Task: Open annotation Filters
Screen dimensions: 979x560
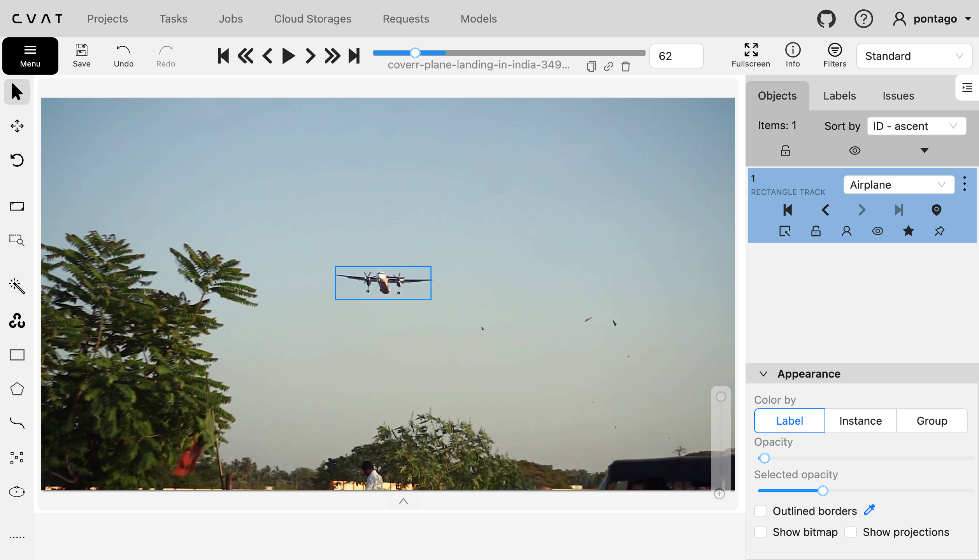Action: click(x=835, y=56)
